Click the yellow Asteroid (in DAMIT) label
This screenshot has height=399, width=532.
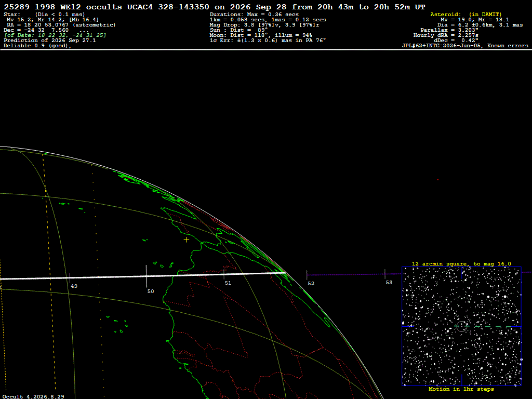pyautogui.click(x=466, y=14)
